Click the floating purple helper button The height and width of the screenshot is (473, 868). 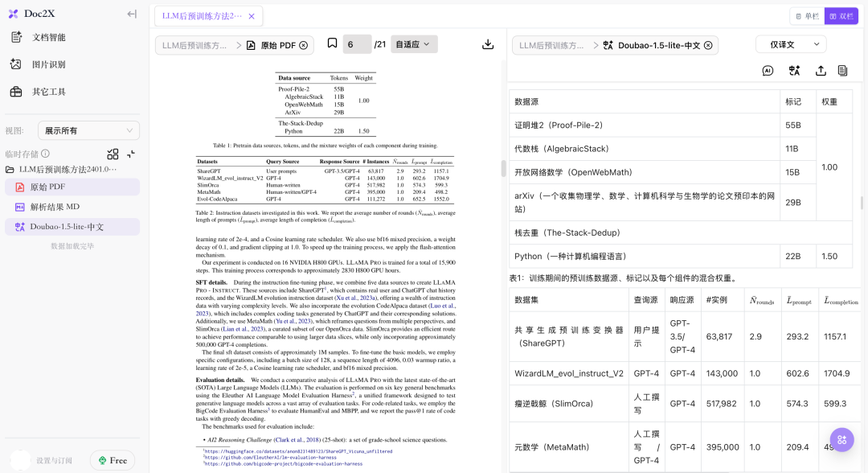pyautogui.click(x=842, y=440)
